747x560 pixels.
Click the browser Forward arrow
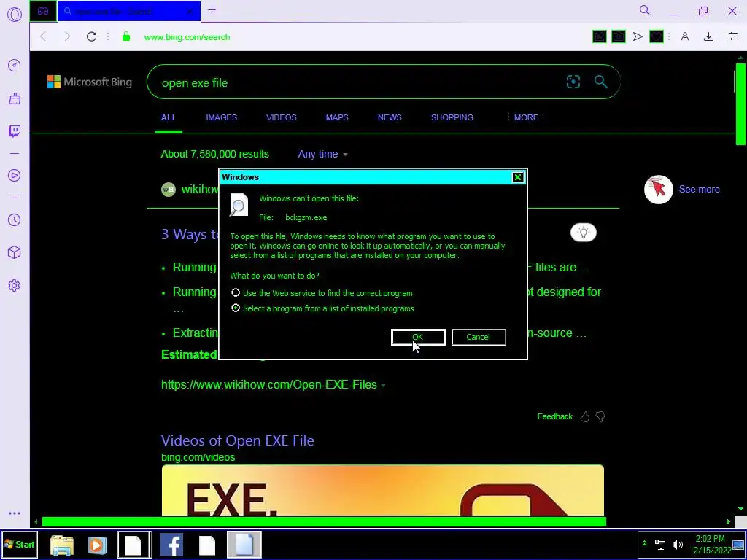67,36
